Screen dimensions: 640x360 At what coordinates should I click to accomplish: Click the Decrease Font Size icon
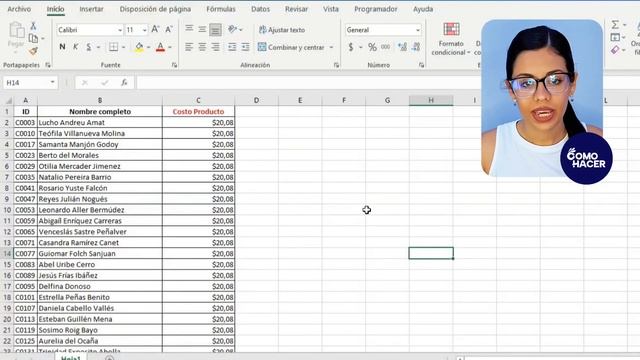pos(169,29)
